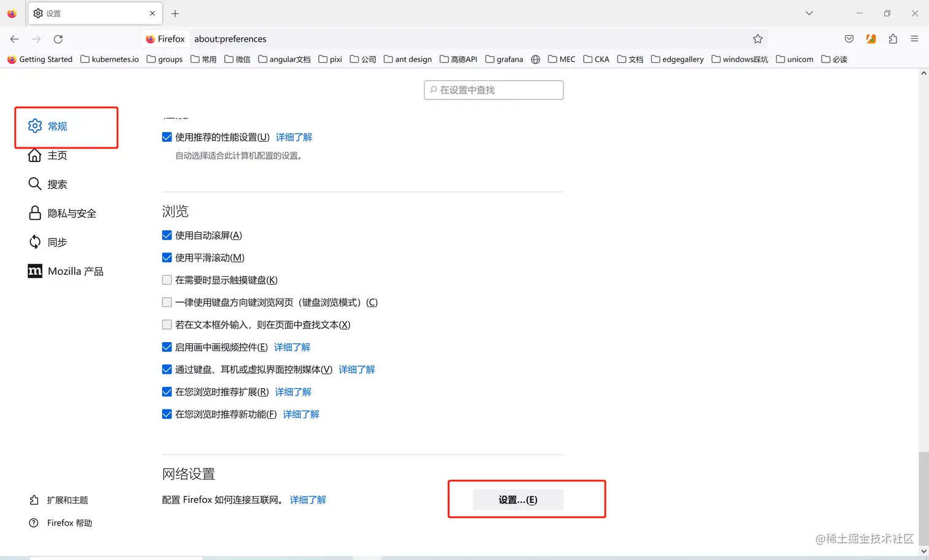The width and height of the screenshot is (929, 560).
Task: Reload the page with refresh icon
Action: pyautogui.click(x=58, y=39)
